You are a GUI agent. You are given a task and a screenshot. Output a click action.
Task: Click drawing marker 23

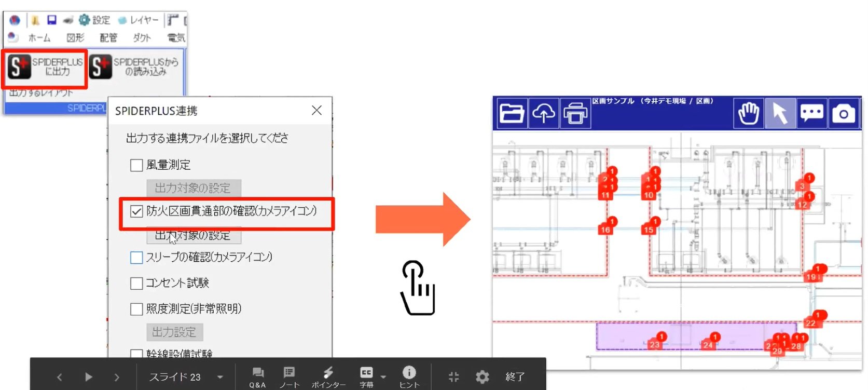pyautogui.click(x=655, y=344)
